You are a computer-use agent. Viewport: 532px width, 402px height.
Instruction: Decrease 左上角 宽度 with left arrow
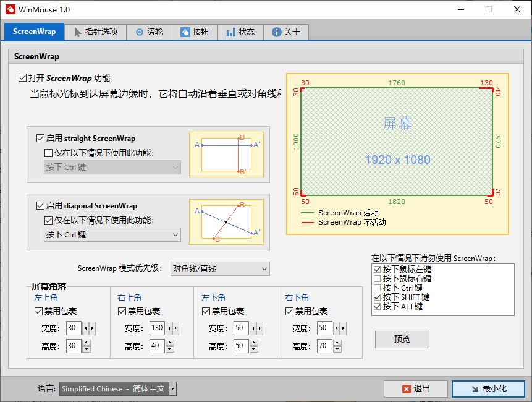tap(85, 328)
